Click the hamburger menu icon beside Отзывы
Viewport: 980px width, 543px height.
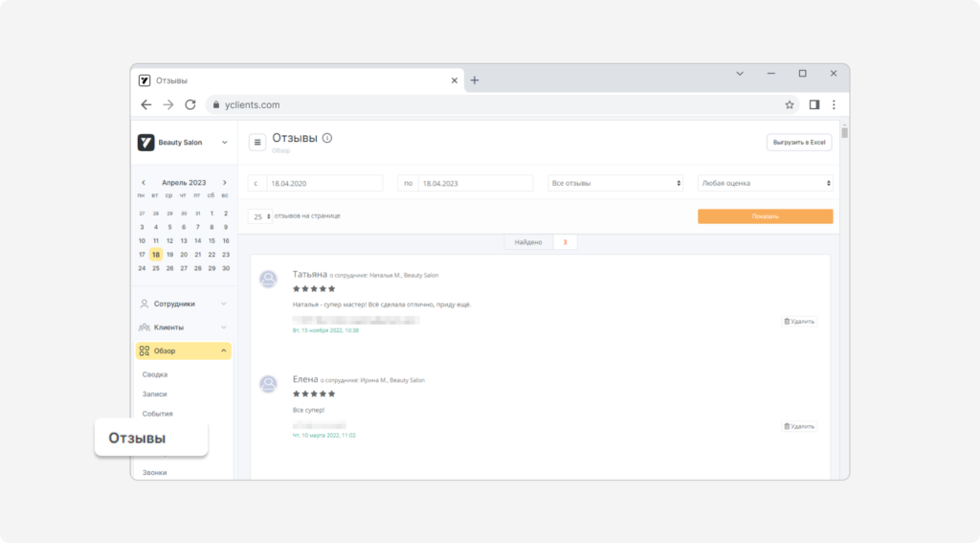point(256,142)
